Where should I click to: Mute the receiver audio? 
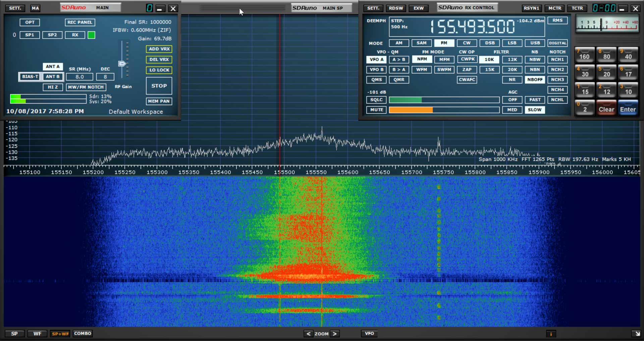pyautogui.click(x=376, y=110)
